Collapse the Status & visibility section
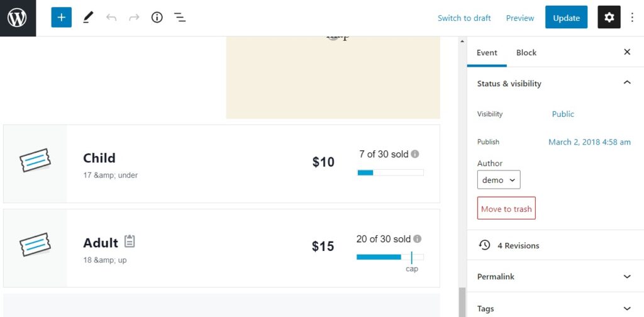Viewport: 644px width, 317px height. pyautogui.click(x=626, y=83)
